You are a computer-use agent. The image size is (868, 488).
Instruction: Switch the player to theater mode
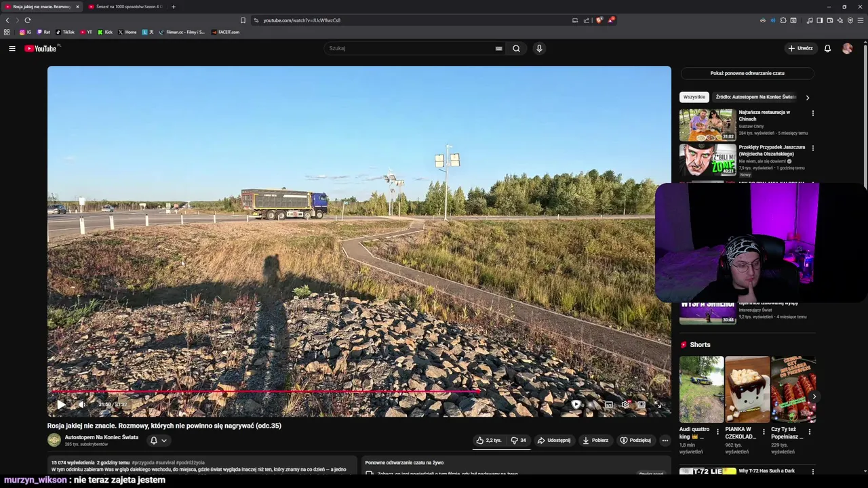[642, 405]
